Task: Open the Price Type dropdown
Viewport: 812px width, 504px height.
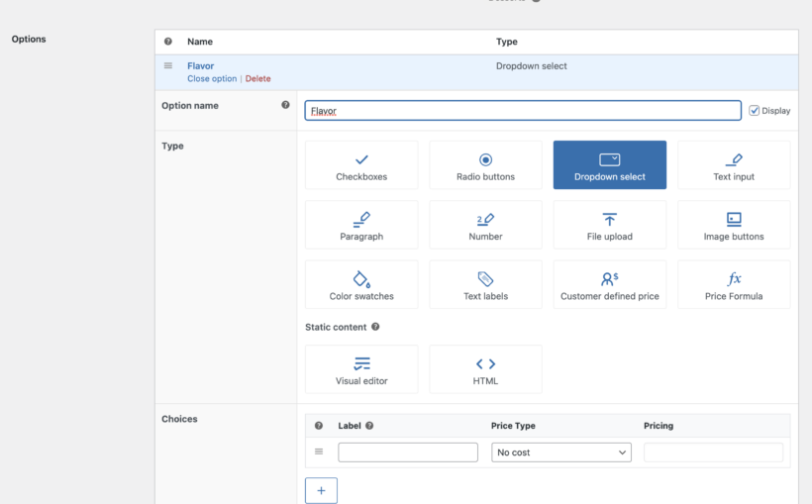Action: click(x=561, y=453)
